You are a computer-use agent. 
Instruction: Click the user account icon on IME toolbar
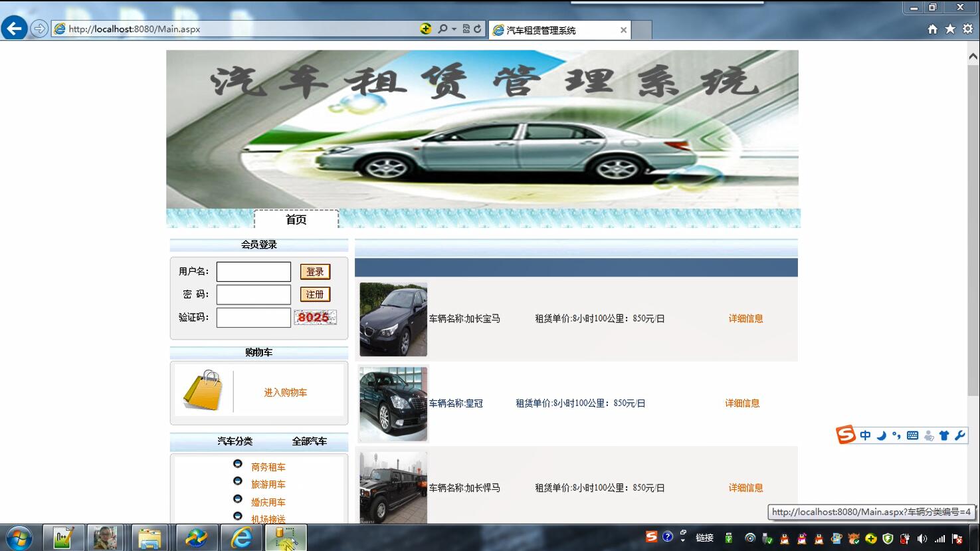pyautogui.click(x=929, y=435)
